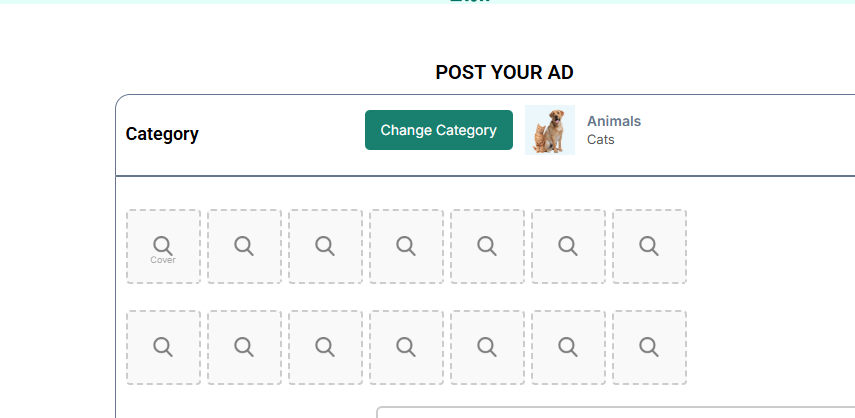The width and height of the screenshot is (855, 418).
Task: Click the Change Category button
Action: (438, 130)
